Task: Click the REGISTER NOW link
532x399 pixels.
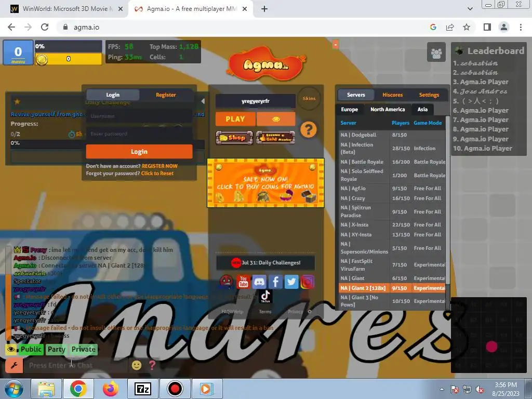Action: 159,166
